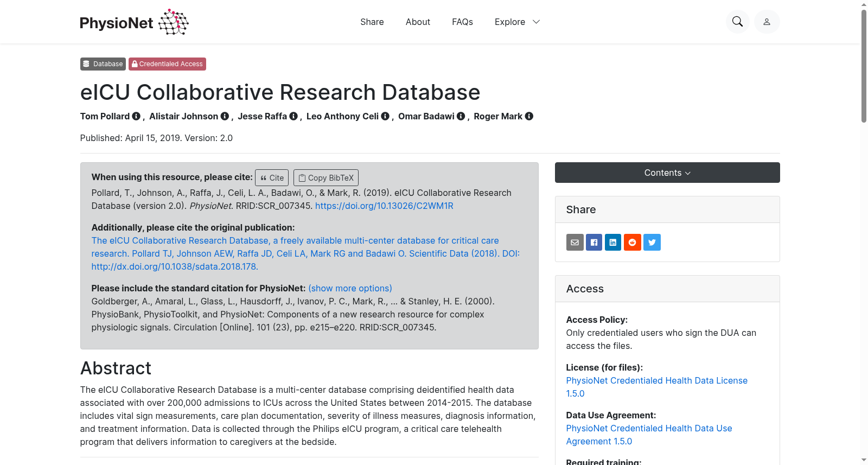Image resolution: width=868 pixels, height=465 pixels.
Task: Open the FAQs menu item
Action: point(462,22)
